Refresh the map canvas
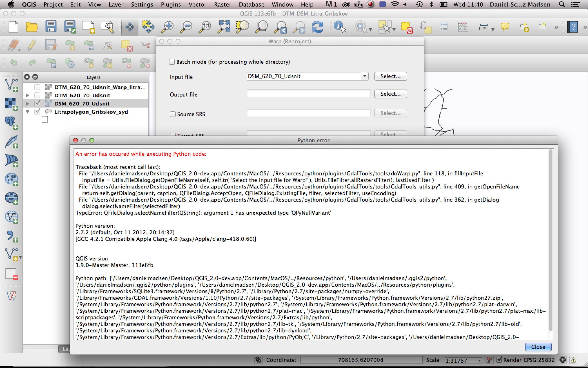The height and width of the screenshot is (368, 588). coord(317,27)
